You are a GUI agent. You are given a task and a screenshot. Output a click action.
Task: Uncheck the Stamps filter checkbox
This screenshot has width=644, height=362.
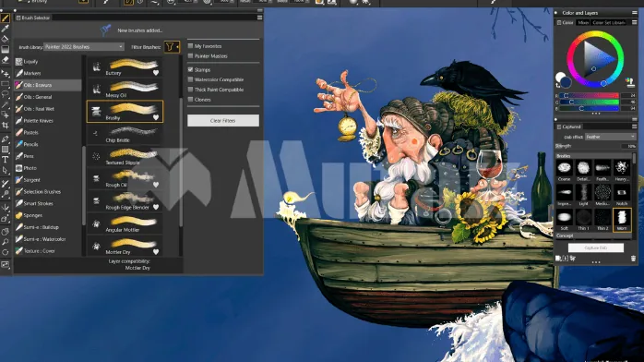(x=190, y=70)
